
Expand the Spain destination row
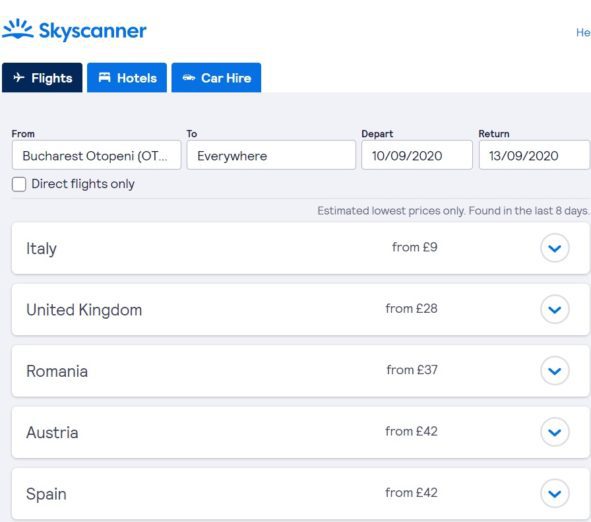coord(554,493)
